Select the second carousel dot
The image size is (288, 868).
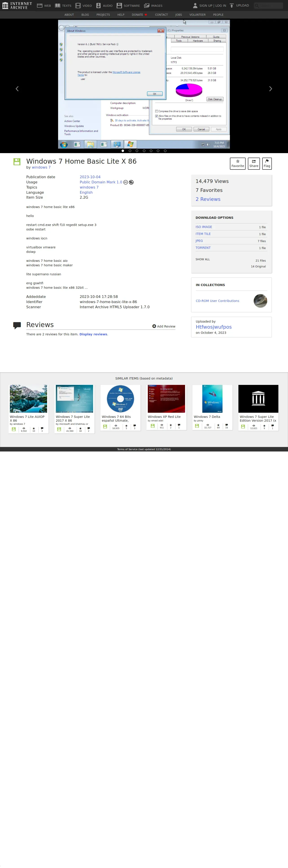(130, 151)
